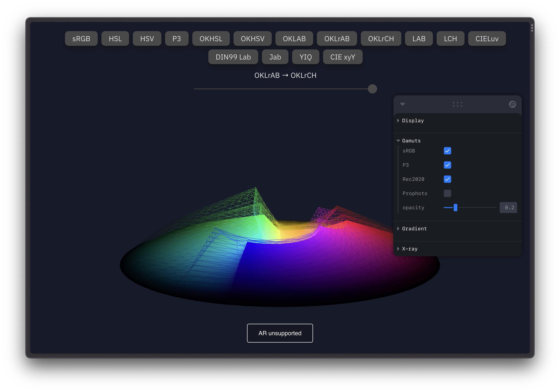Expand the Gradient section
The width and height of the screenshot is (560, 392).
[414, 229]
